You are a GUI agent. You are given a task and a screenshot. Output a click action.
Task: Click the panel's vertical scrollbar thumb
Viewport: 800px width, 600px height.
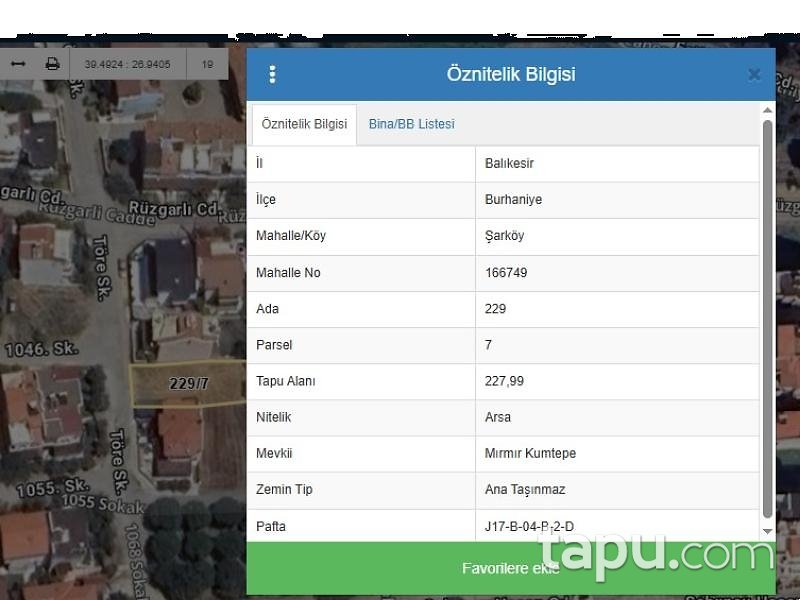coord(767,319)
